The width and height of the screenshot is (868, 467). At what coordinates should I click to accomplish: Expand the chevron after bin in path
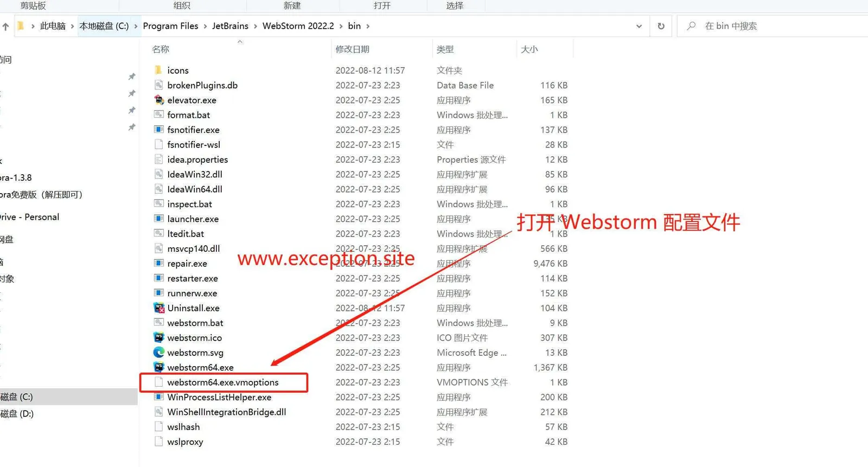368,26
